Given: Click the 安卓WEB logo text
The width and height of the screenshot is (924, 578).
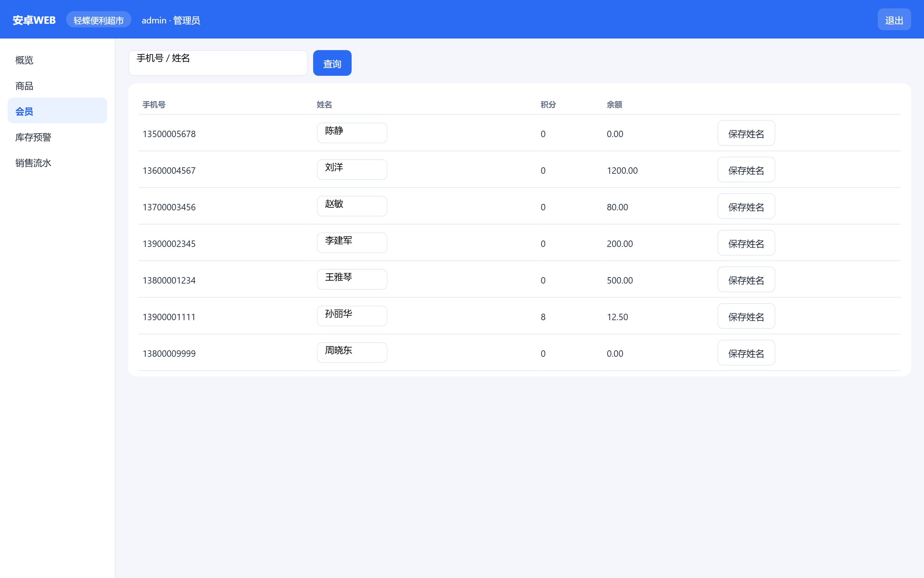Looking at the screenshot, I should coord(34,20).
